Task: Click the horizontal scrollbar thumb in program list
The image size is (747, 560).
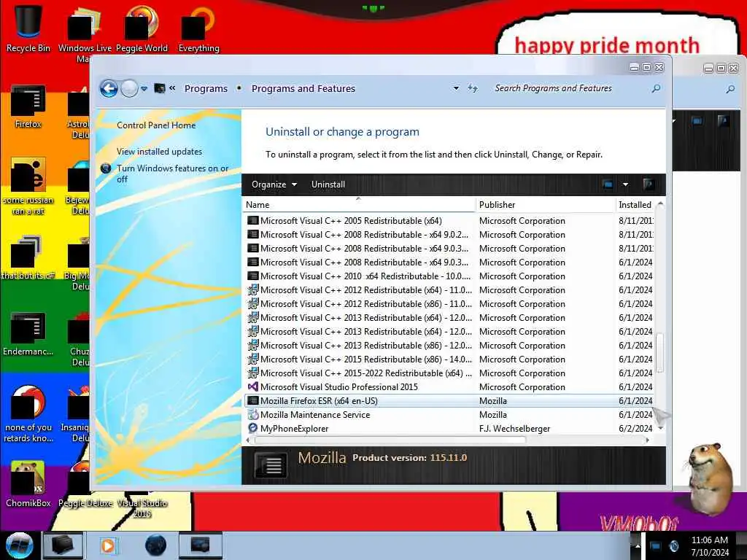Action: point(390,440)
